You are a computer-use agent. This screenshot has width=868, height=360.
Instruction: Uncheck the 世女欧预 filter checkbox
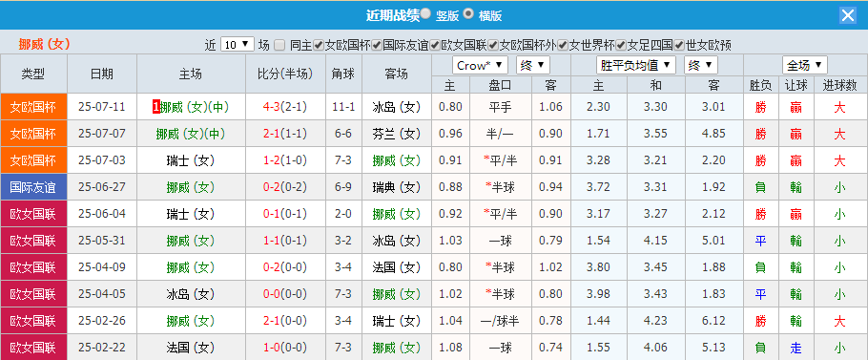[679, 45]
